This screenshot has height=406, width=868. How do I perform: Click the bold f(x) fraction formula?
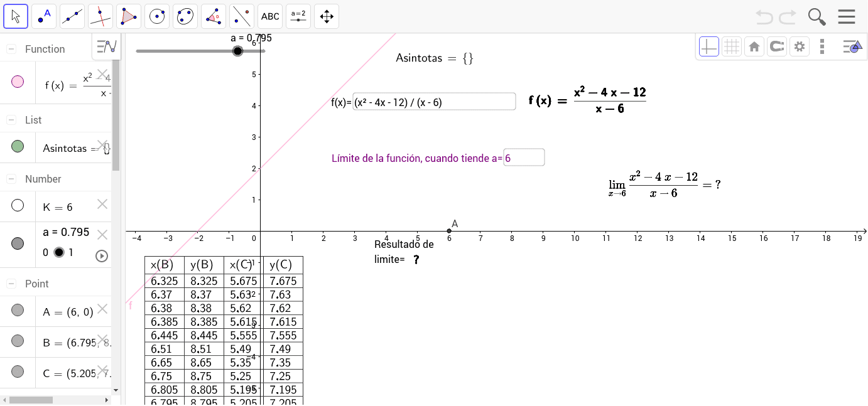pos(587,100)
